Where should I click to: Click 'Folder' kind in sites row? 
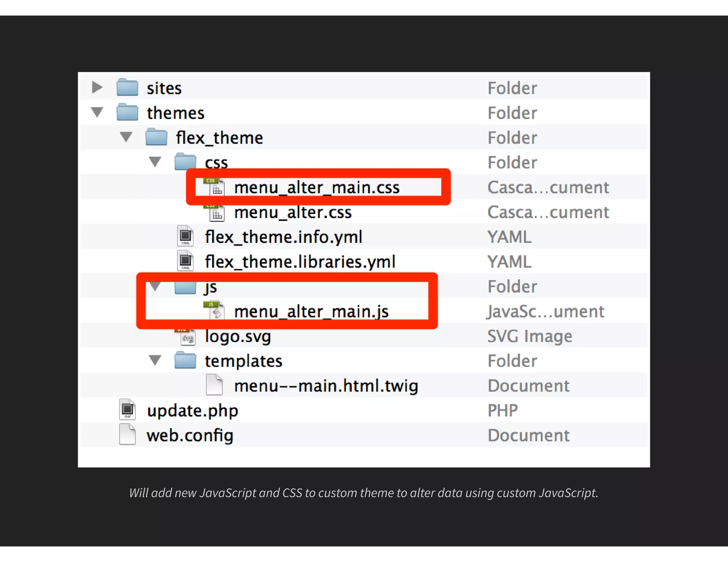(512, 88)
